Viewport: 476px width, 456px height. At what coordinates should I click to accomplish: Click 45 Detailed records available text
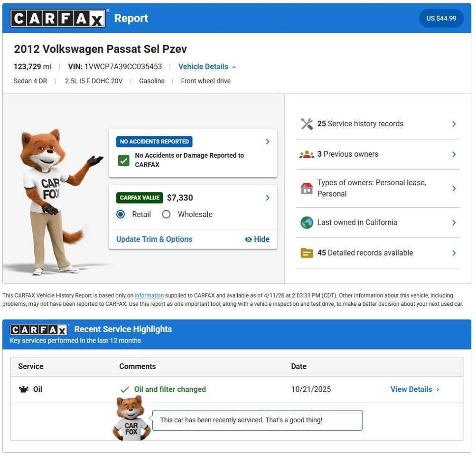pyautogui.click(x=365, y=253)
